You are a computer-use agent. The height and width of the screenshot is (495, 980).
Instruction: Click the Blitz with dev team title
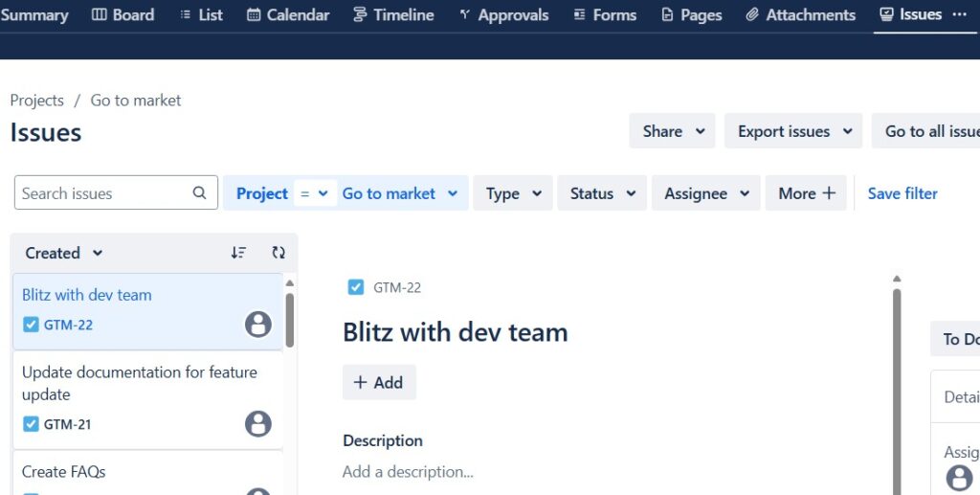coord(455,332)
